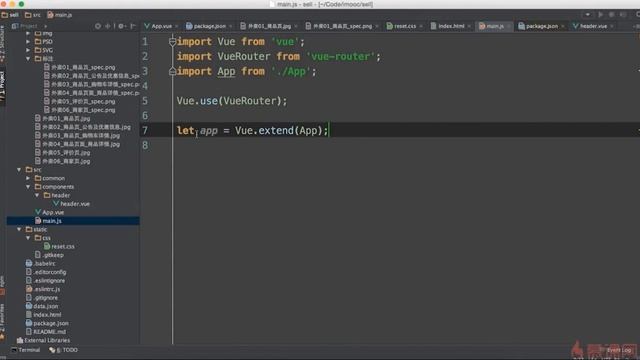Viewport: 640px width, 360px height.
Task: Click the src breadcrumb folder
Action: [x=33, y=15]
